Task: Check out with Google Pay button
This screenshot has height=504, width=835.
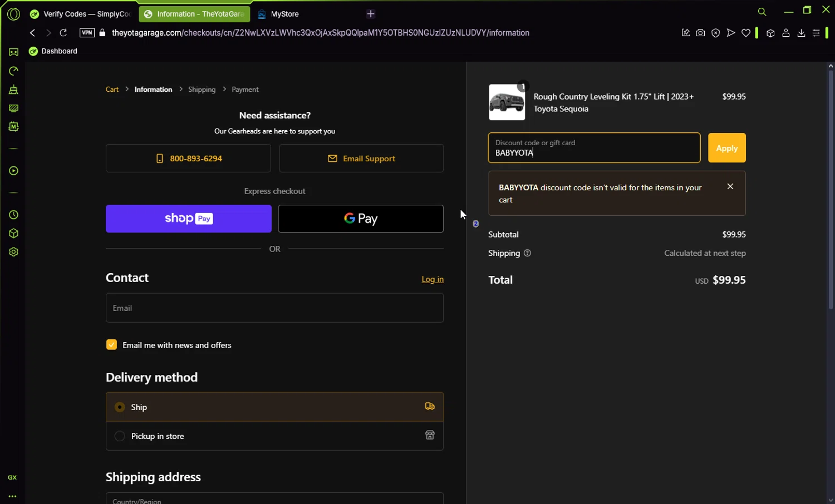Action: point(361,219)
